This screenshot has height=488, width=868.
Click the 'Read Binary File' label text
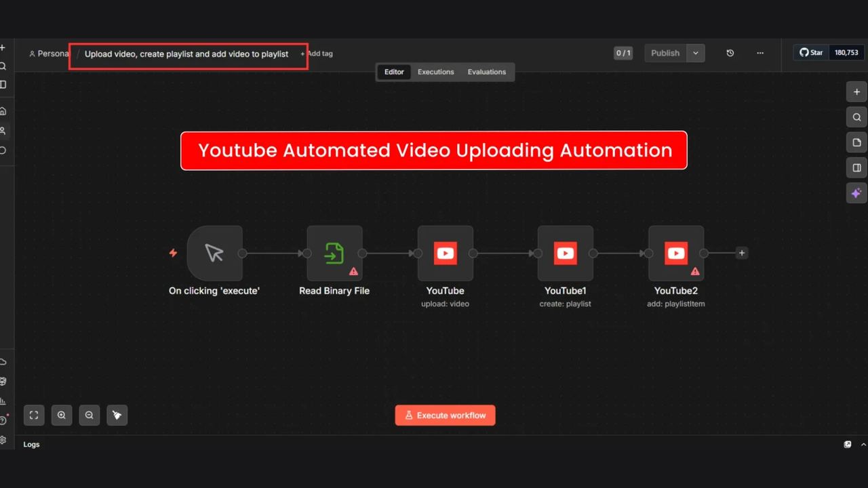pyautogui.click(x=334, y=291)
